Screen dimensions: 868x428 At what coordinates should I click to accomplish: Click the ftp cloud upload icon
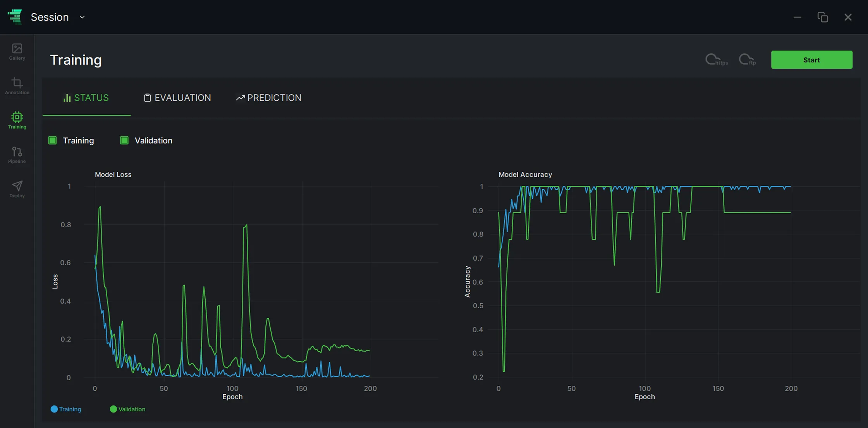[x=747, y=60]
